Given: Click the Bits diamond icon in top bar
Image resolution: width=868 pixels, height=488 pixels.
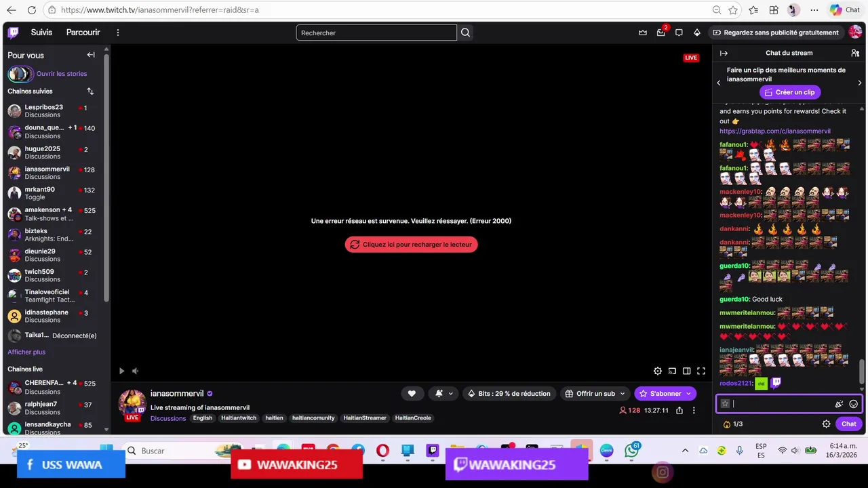Looking at the screenshot, I should pyautogui.click(x=697, y=33).
